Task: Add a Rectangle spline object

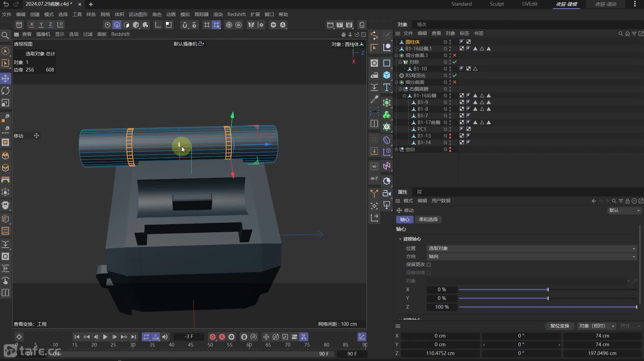Action: click(x=387, y=63)
